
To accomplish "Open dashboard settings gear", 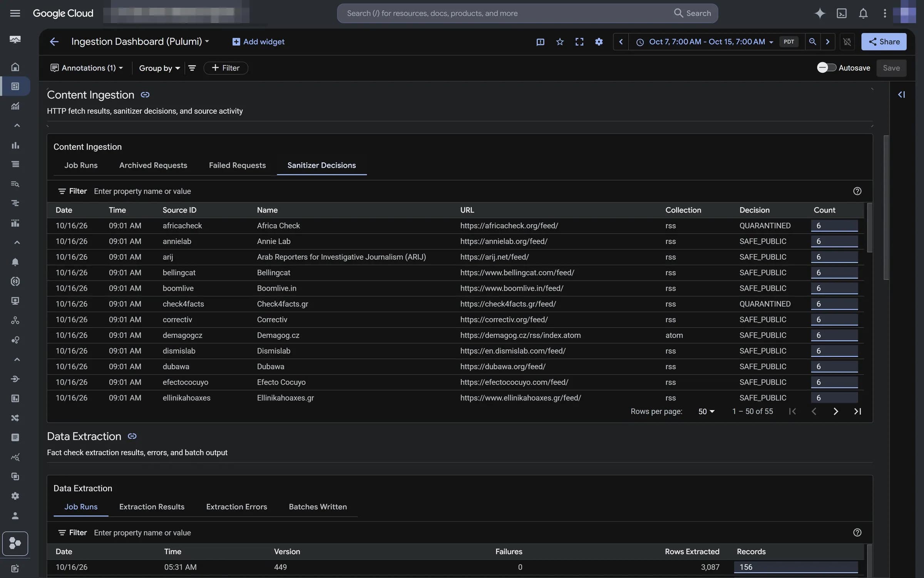I will (599, 42).
